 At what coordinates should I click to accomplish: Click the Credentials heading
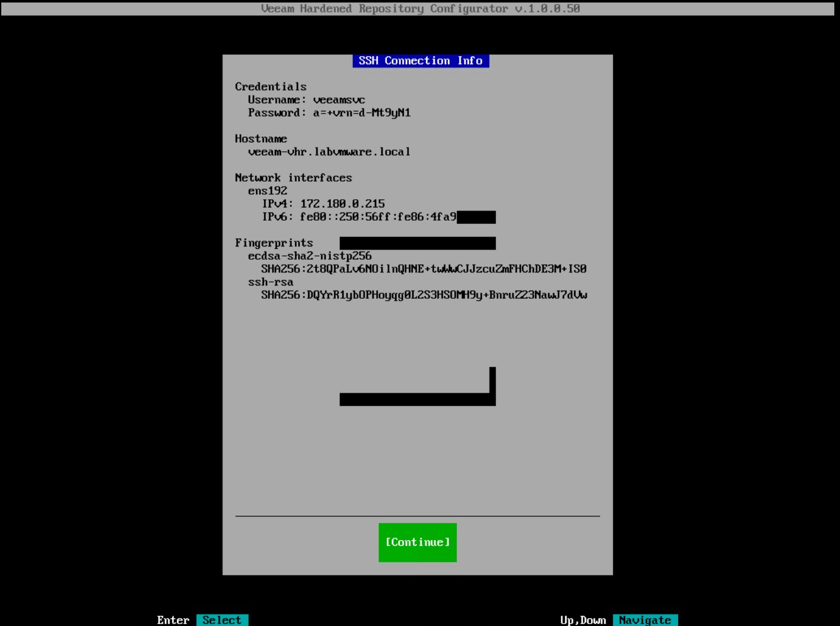(x=271, y=86)
